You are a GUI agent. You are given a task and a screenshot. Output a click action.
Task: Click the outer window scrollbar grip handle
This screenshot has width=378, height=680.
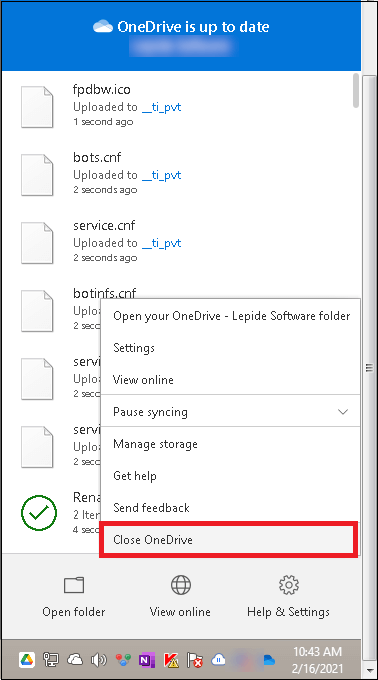pos(369,368)
